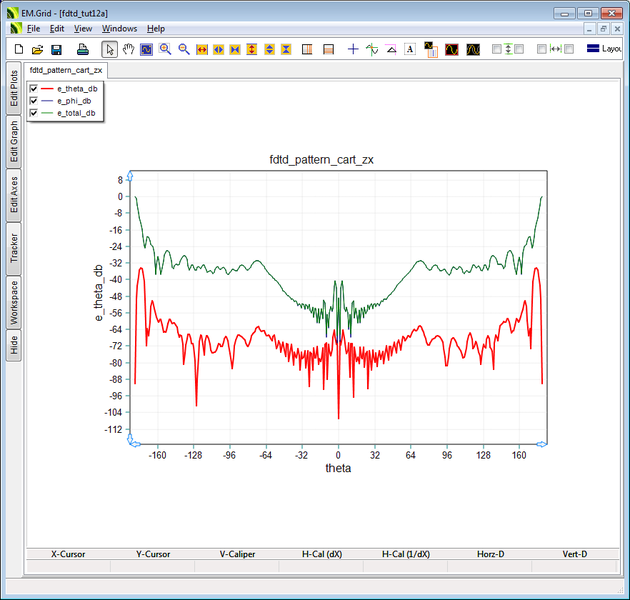Disable the e_total_db trace checkbox
The height and width of the screenshot is (600, 630).
pos(35,114)
